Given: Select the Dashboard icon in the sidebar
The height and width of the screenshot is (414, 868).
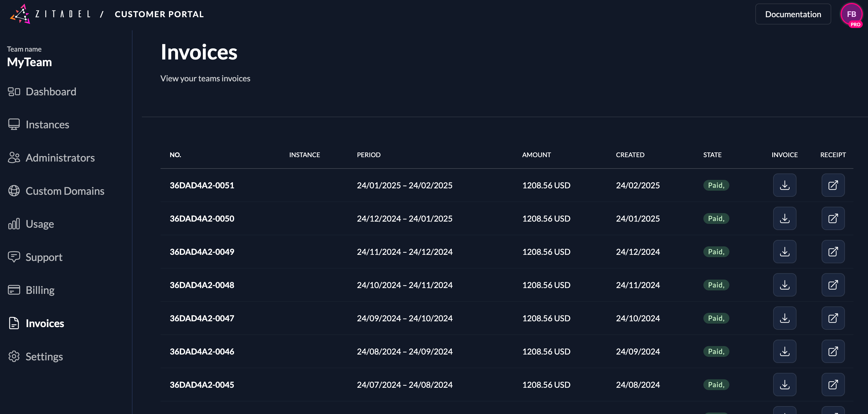Looking at the screenshot, I should coord(14,91).
